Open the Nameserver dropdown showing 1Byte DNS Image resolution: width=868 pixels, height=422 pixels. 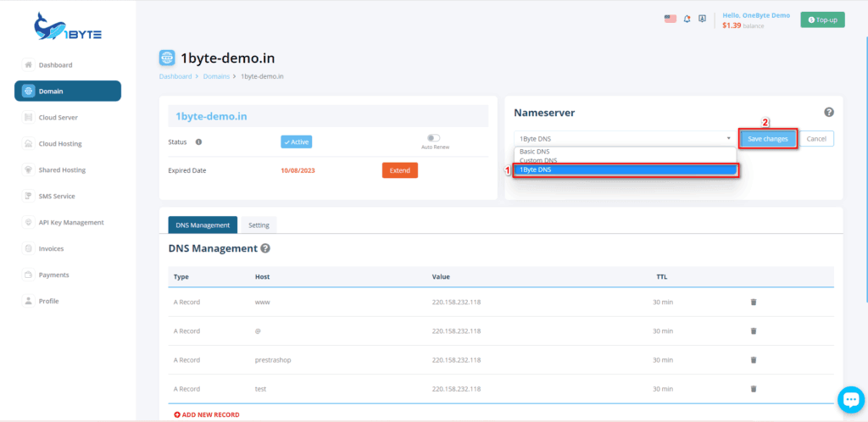(x=625, y=138)
